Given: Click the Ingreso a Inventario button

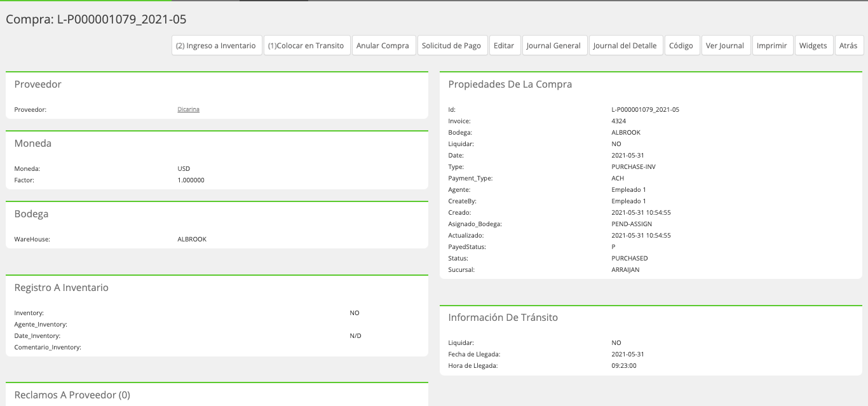Looking at the screenshot, I should 217,46.
